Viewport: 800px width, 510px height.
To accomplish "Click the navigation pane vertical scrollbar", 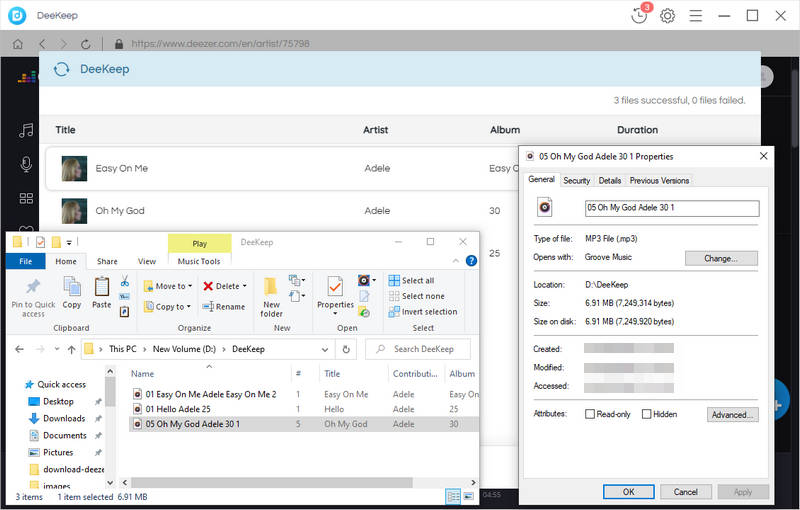I will (110, 394).
